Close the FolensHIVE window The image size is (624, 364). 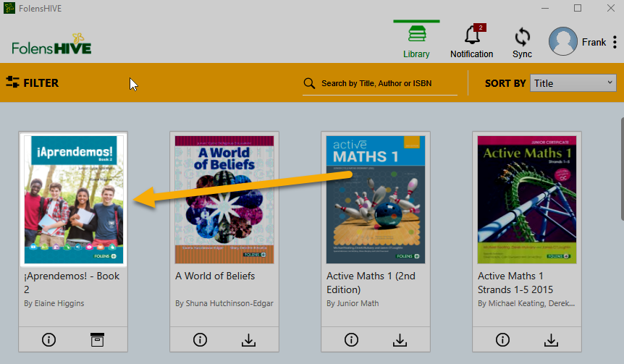point(611,8)
